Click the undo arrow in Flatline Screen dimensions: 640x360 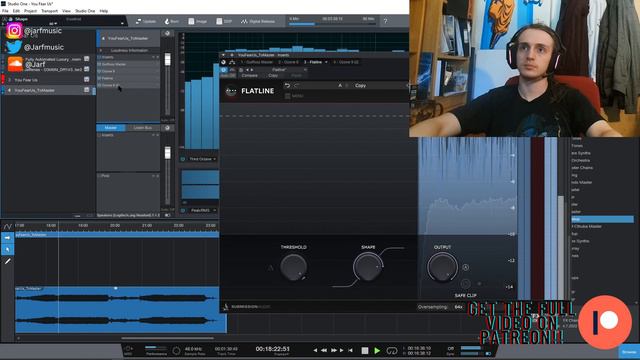point(287,85)
